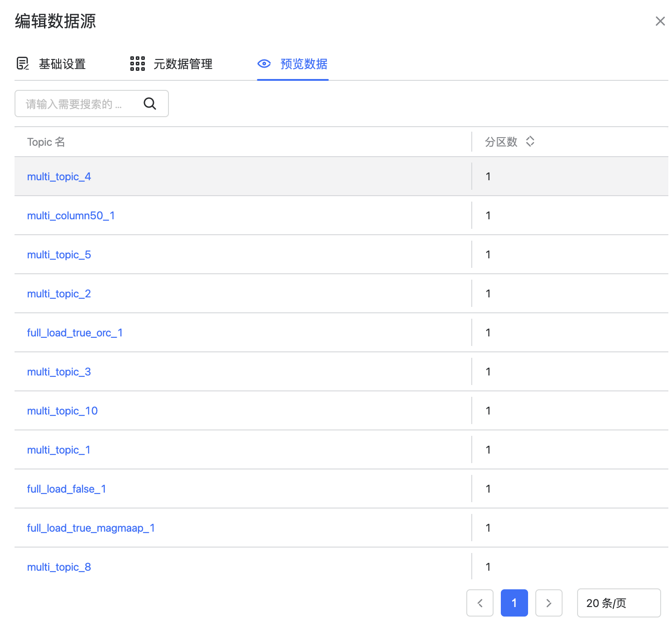Image resolution: width=672 pixels, height=622 pixels.
Task: Sort by 分区数 column arrows
Action: [530, 142]
